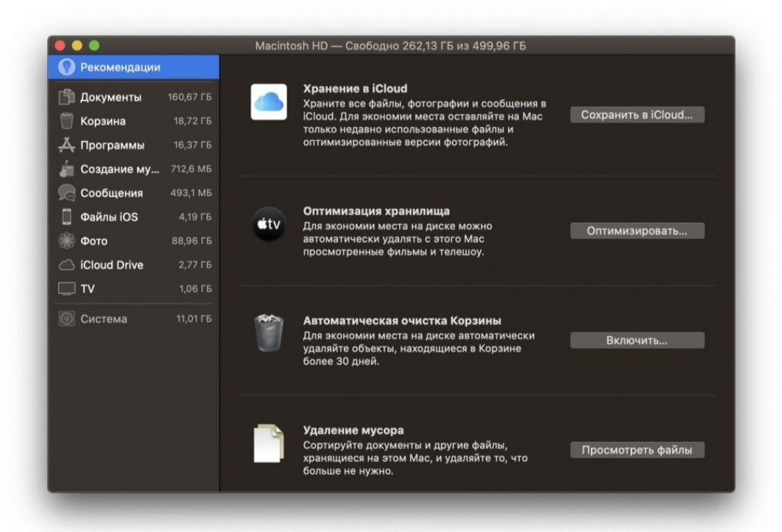
Task: Click the speech bubble icon beside Сообщения
Action: 67,193
